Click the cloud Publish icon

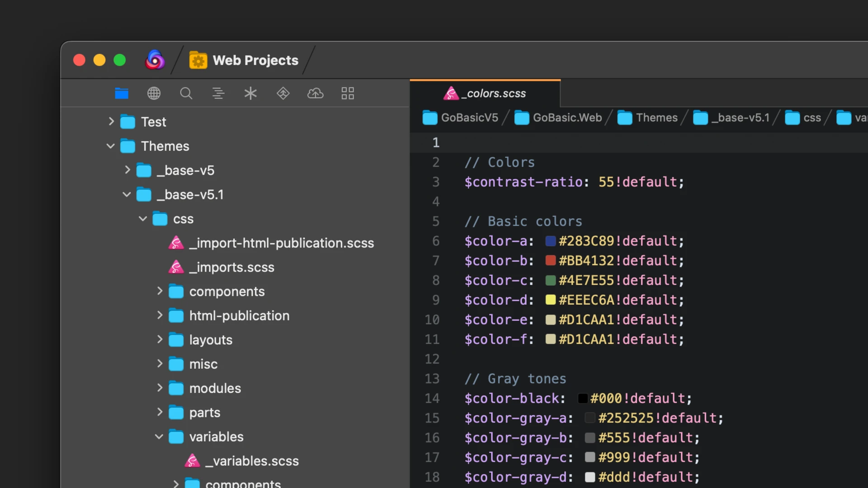315,94
